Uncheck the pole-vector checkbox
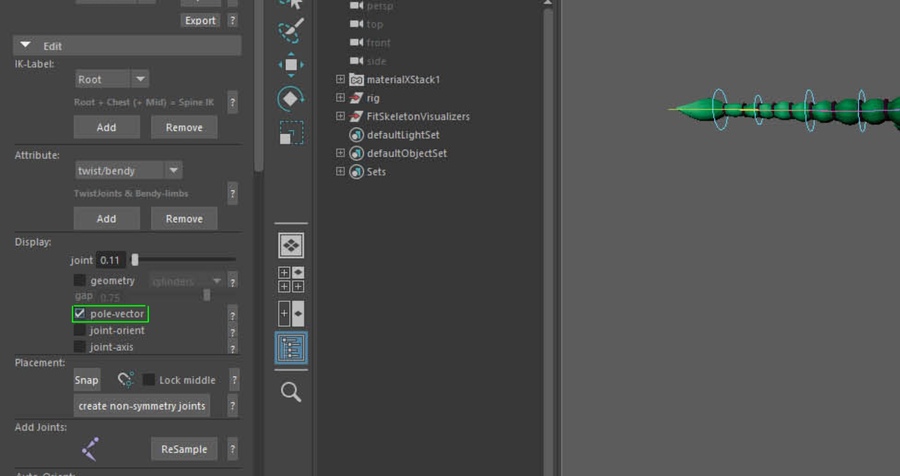The width and height of the screenshot is (900, 476). (80, 314)
